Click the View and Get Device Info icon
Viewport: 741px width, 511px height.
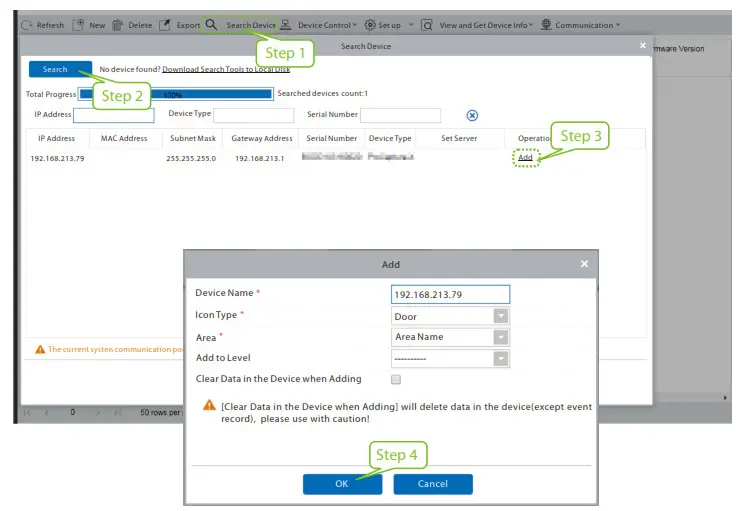click(427, 25)
